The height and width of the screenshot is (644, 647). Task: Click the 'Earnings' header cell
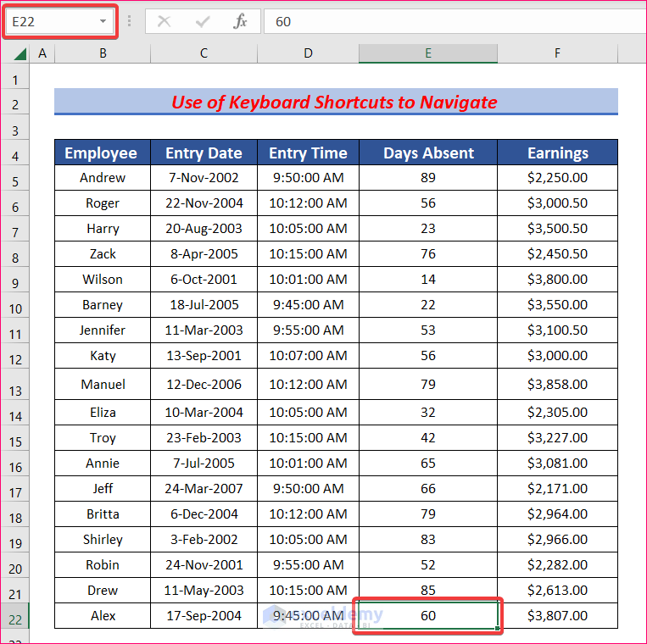click(x=557, y=153)
